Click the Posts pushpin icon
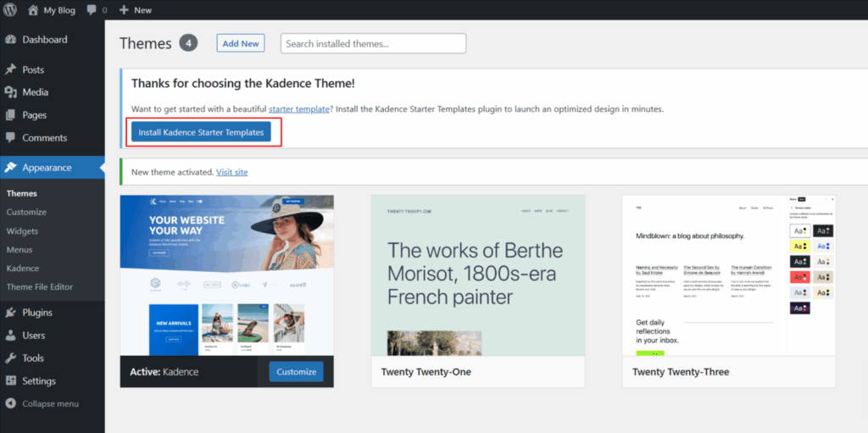The image size is (868, 433). [11, 69]
